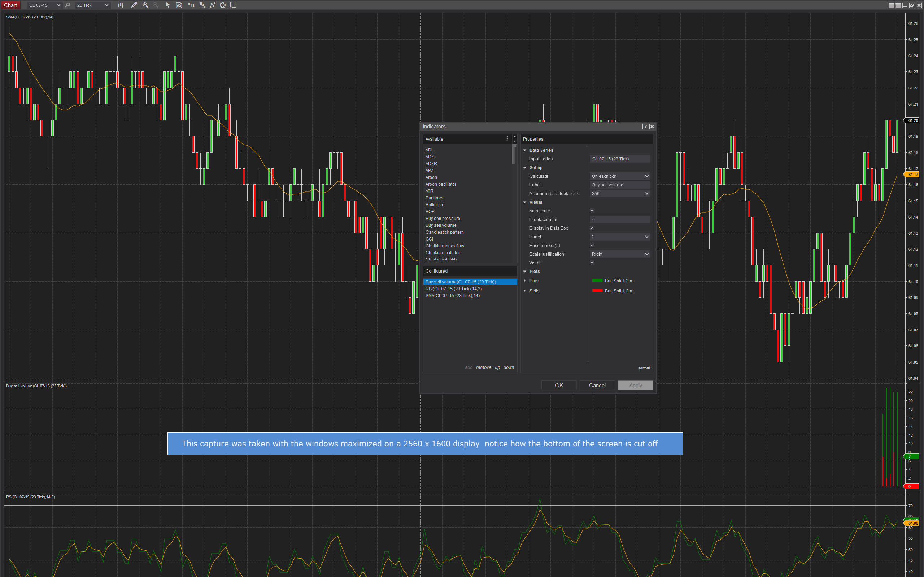The height and width of the screenshot is (577, 924).
Task: Click the OK button
Action: pyautogui.click(x=559, y=386)
